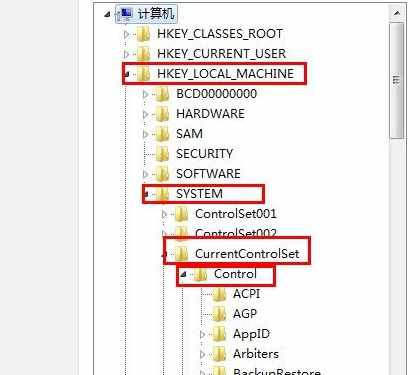Click Control folder icon

click(x=200, y=274)
